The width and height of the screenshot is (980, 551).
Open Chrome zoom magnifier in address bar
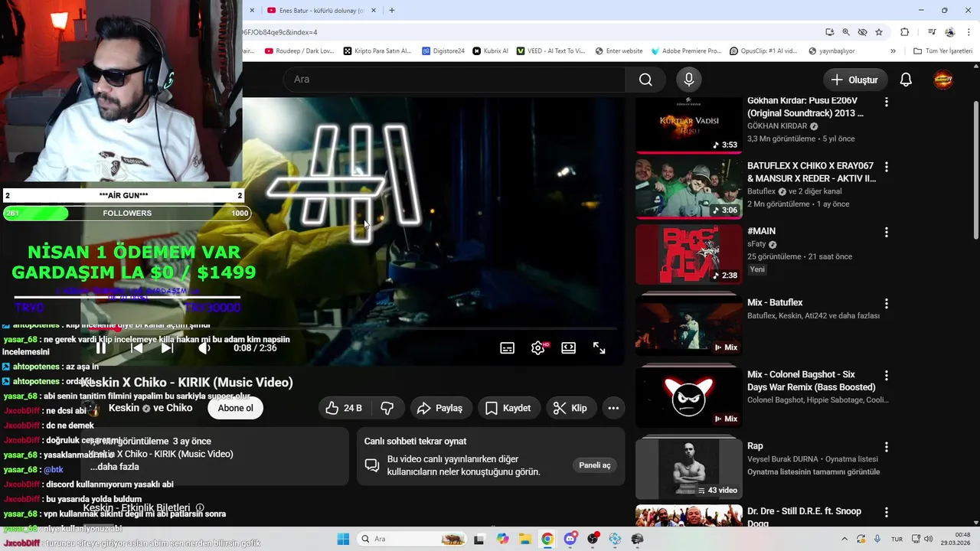pyautogui.click(x=846, y=32)
